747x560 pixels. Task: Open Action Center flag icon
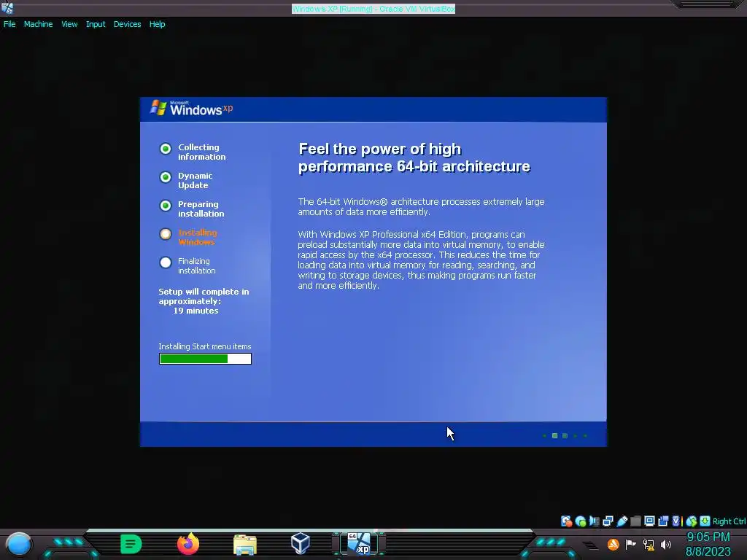(x=631, y=544)
